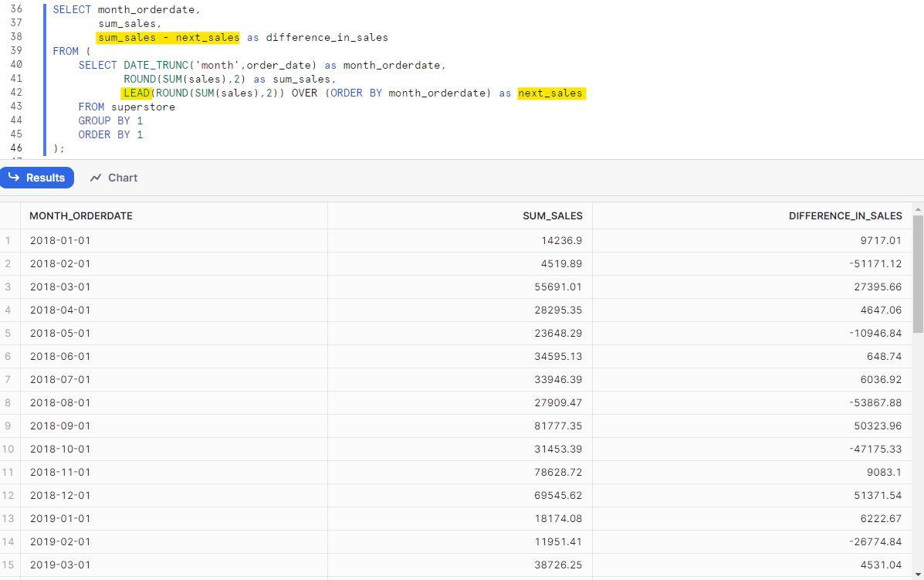Select row number 15 in results
924x580 pixels.
coord(8,565)
